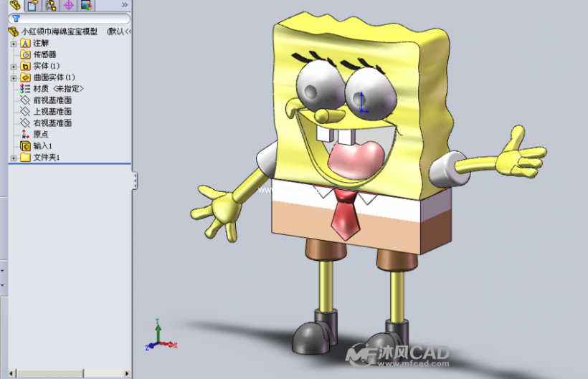Select 材质 <未指定> material row text
This screenshot has width=588, height=379.
58,89
